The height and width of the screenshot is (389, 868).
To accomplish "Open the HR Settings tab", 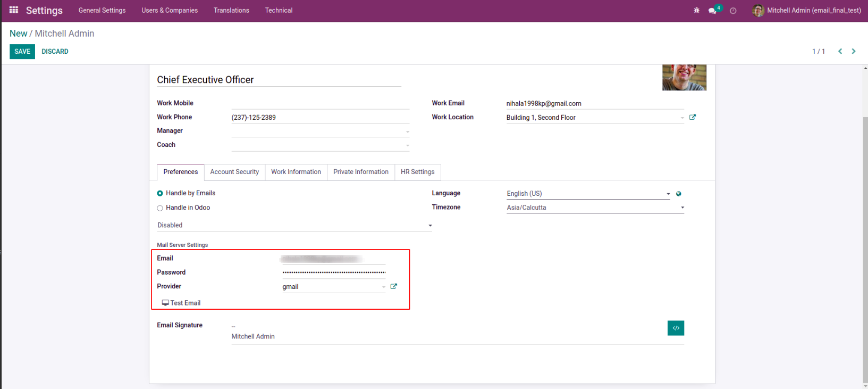I will [x=417, y=172].
